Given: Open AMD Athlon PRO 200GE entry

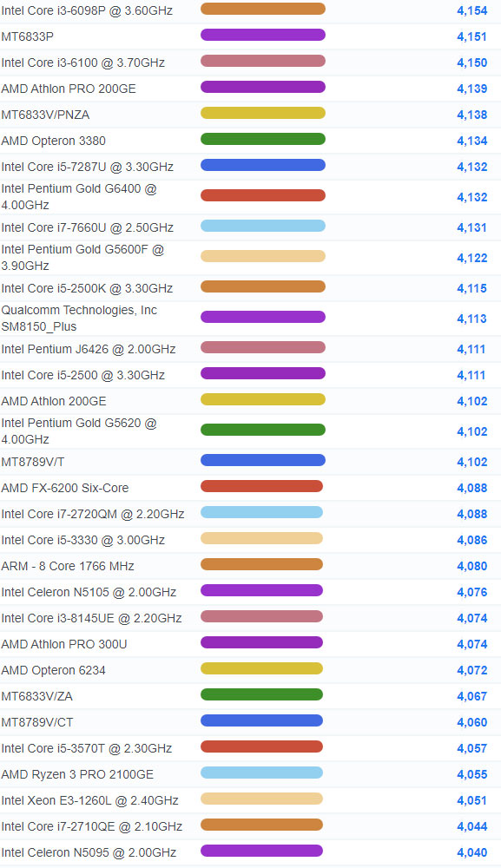Looking at the screenshot, I should coord(69,89).
